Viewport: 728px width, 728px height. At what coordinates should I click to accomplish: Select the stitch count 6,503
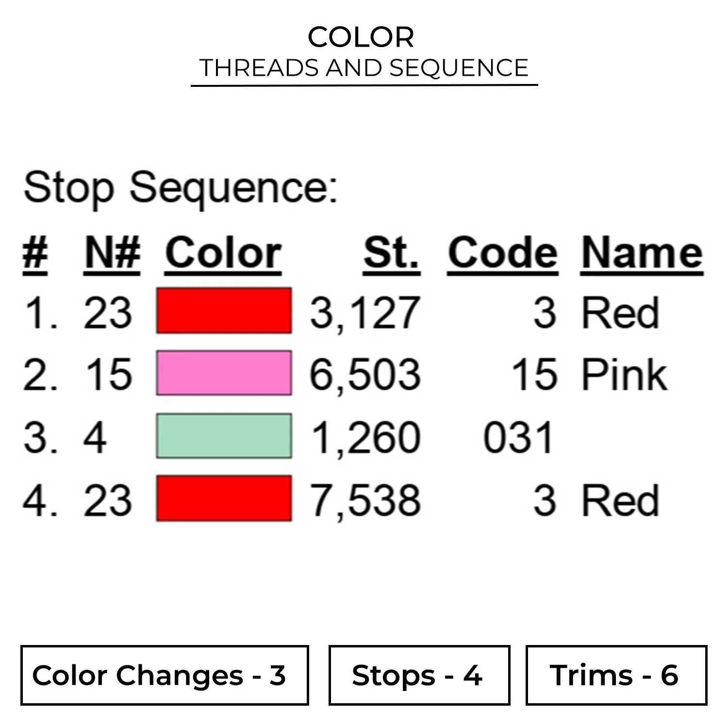pos(364,375)
